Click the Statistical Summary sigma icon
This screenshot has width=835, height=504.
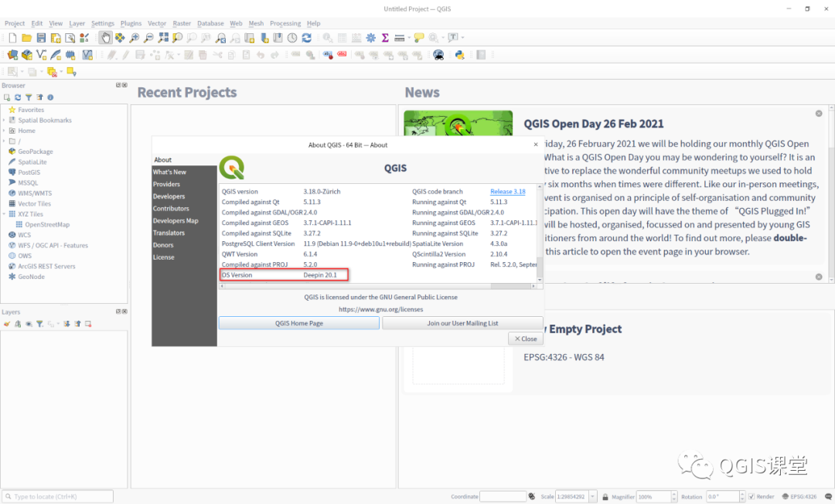tap(385, 38)
